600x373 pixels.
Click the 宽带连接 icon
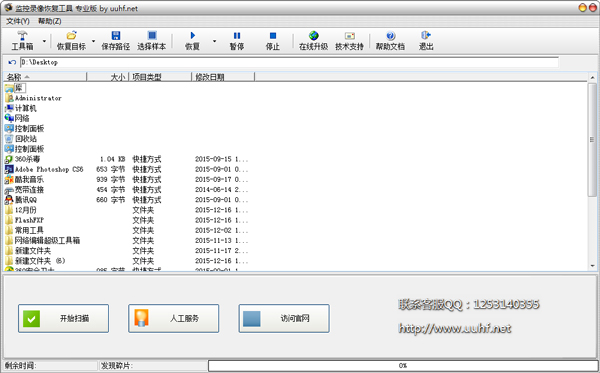pyautogui.click(x=9, y=190)
